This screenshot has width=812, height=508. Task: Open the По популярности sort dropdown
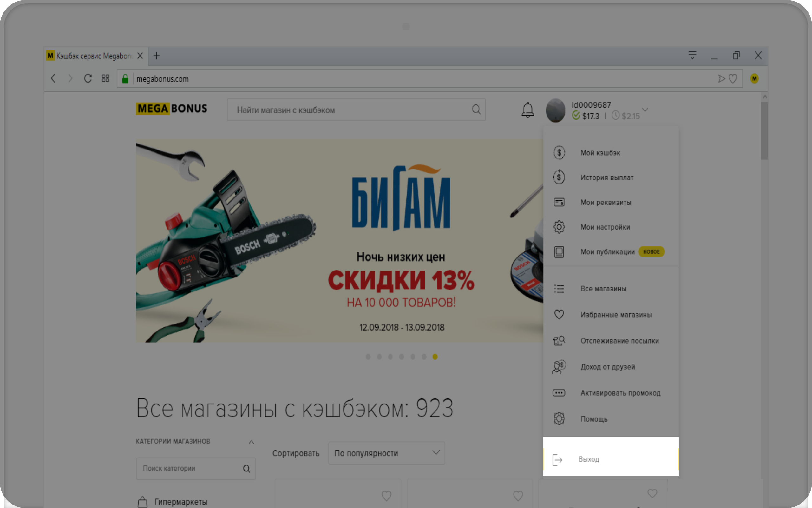click(x=387, y=453)
